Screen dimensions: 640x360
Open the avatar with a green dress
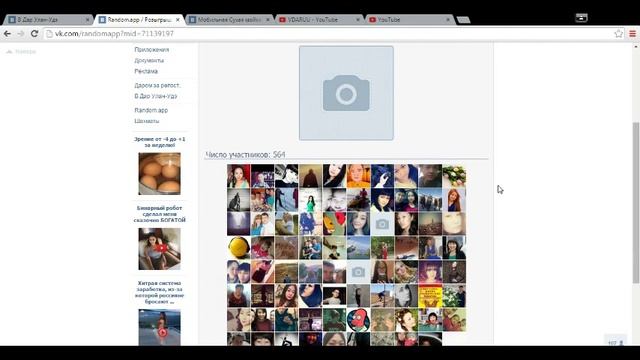point(311,200)
